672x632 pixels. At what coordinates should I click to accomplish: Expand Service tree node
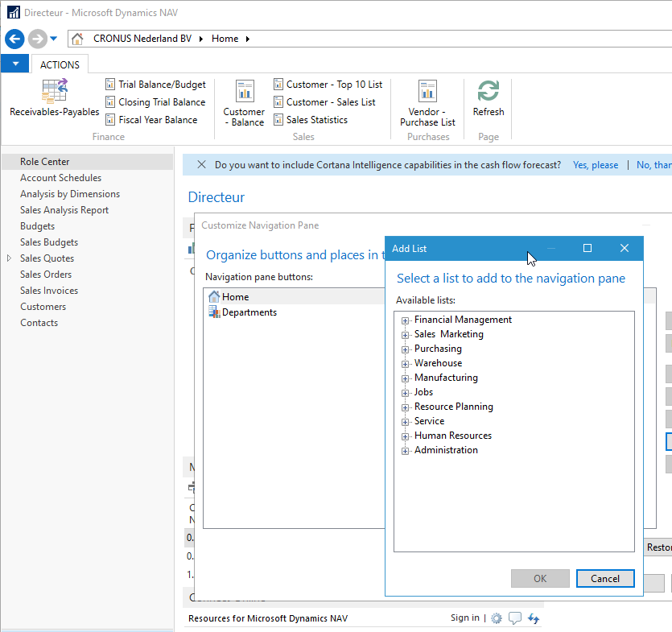(x=405, y=422)
